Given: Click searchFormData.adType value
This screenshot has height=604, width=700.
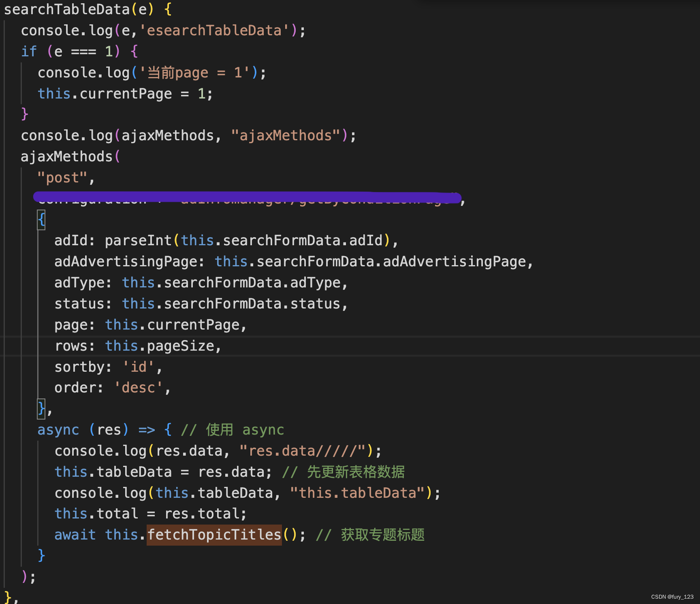Looking at the screenshot, I should pos(252,283).
